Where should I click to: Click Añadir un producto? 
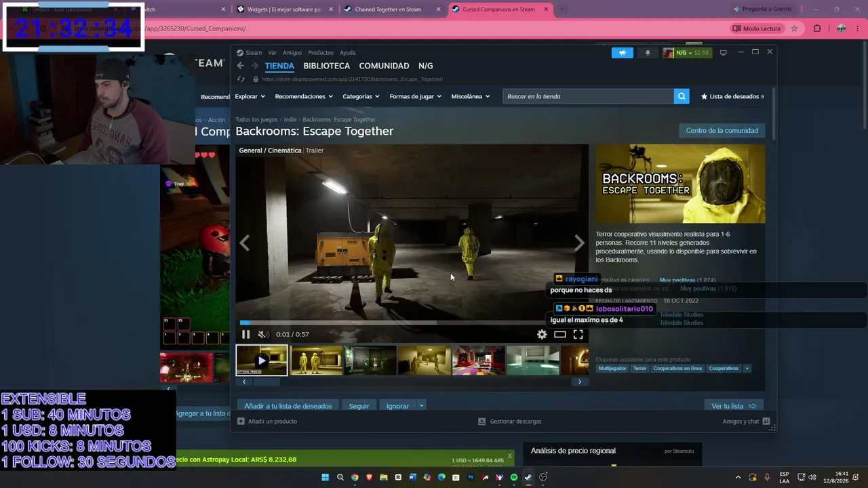pos(267,422)
